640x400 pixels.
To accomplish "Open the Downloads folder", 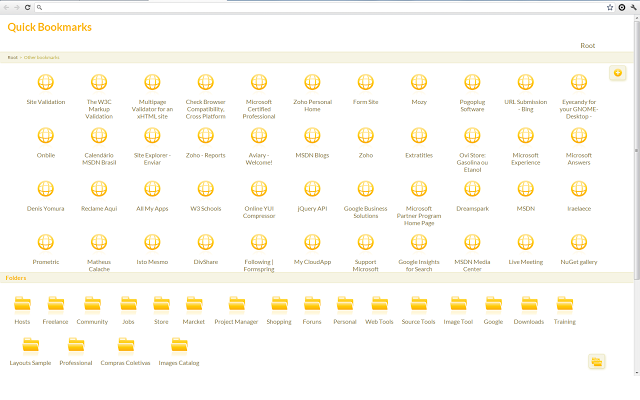I will point(529,310).
